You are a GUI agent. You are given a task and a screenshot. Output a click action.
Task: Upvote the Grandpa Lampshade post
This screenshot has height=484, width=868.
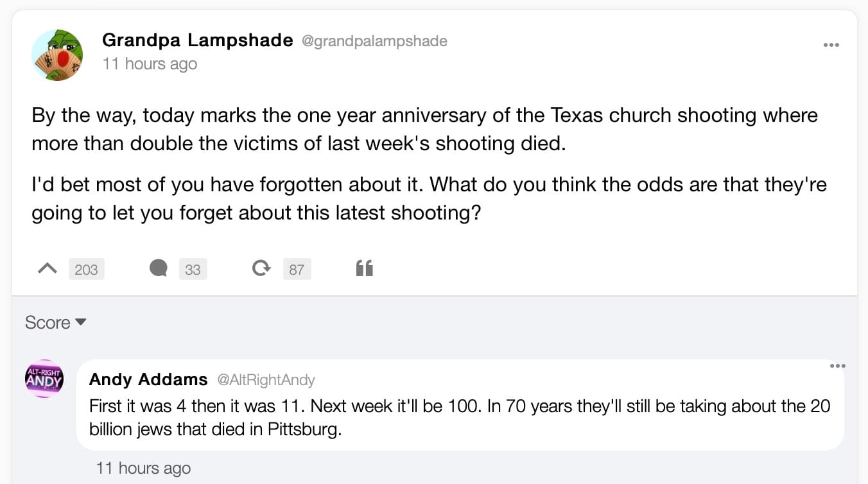[x=47, y=269]
